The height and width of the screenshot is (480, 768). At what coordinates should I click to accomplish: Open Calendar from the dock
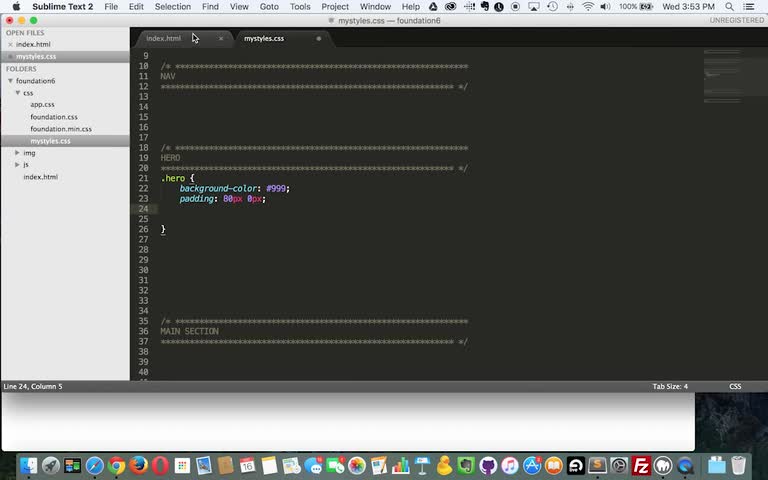click(247, 465)
